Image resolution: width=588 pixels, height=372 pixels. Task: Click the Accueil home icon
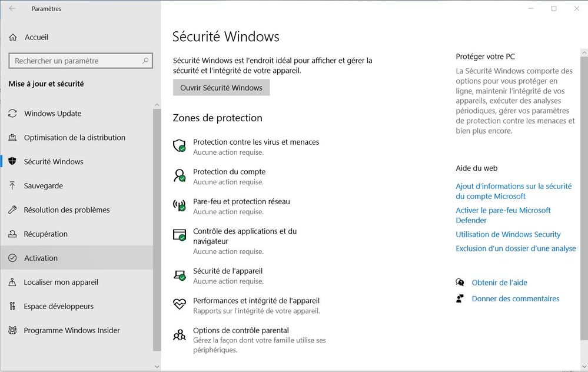(13, 37)
